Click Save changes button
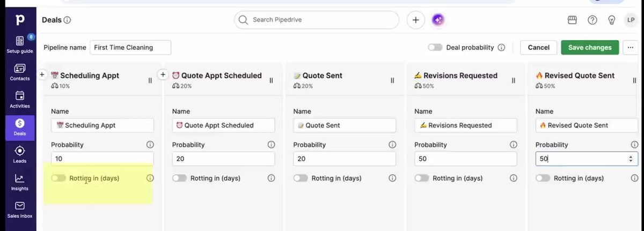Viewport: 644px width, 231px height. [x=590, y=47]
